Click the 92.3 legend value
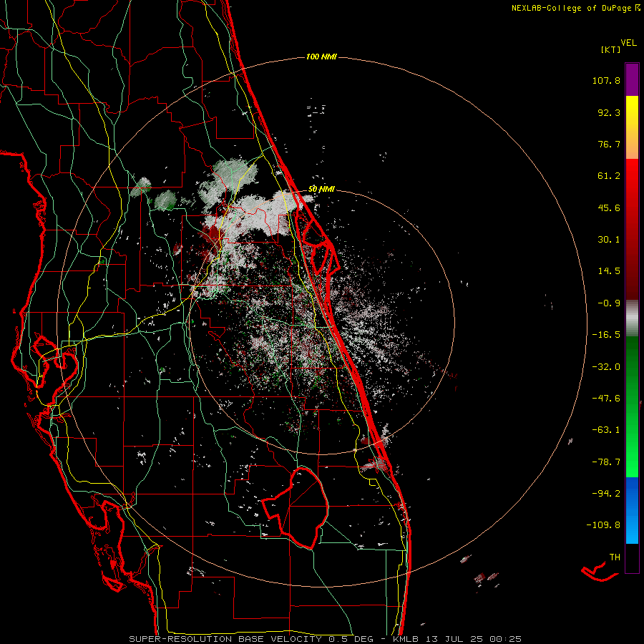 (609, 112)
